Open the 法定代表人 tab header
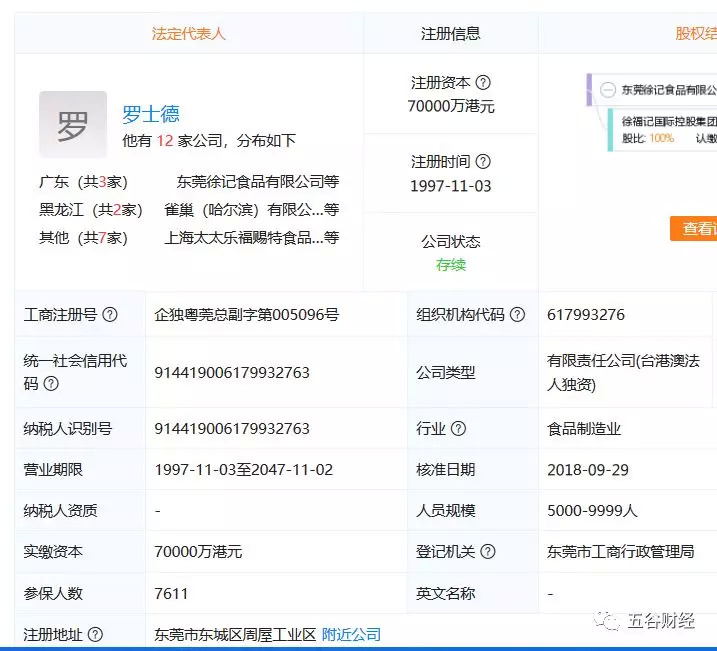This screenshot has width=717, height=651. click(x=188, y=34)
